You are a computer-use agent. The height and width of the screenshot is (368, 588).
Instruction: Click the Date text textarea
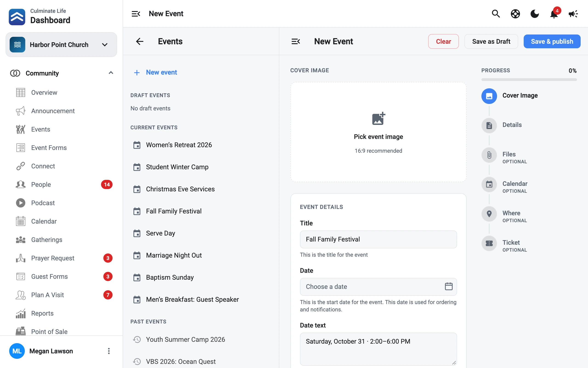tap(378, 349)
